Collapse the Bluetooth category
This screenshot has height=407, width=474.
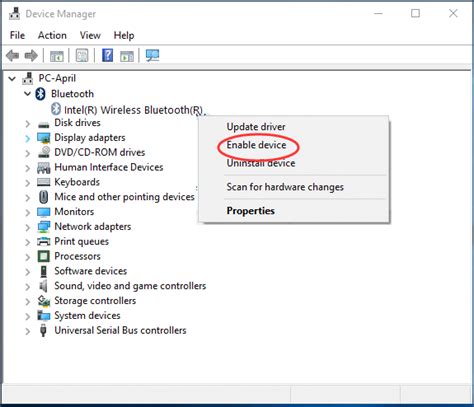coord(28,94)
